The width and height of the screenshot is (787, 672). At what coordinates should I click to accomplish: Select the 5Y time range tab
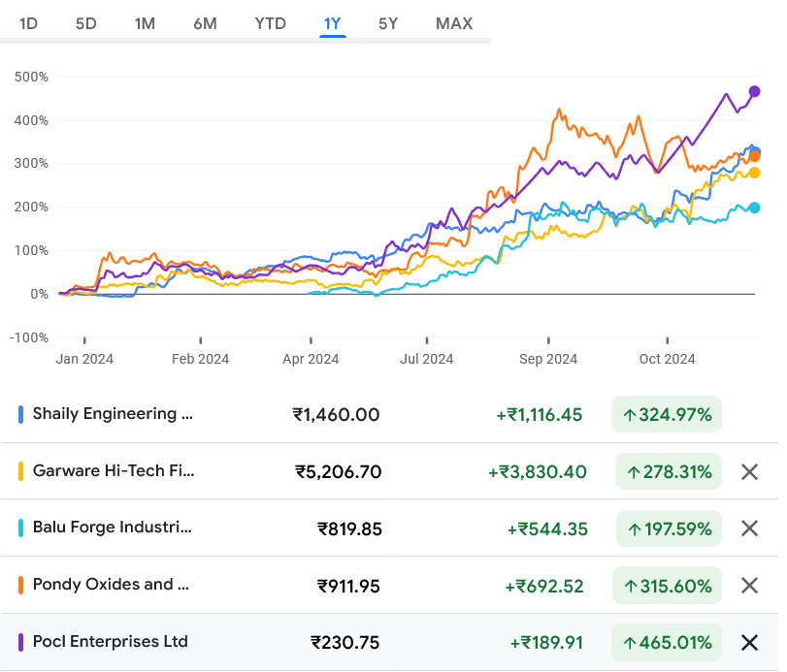[388, 23]
